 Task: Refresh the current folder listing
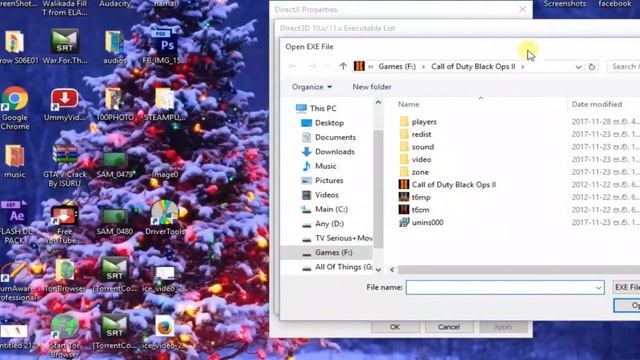(x=592, y=67)
